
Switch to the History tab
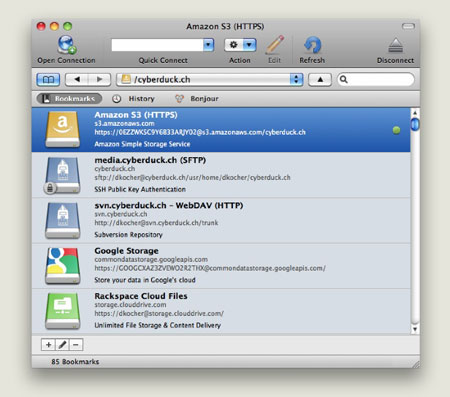tap(133, 99)
